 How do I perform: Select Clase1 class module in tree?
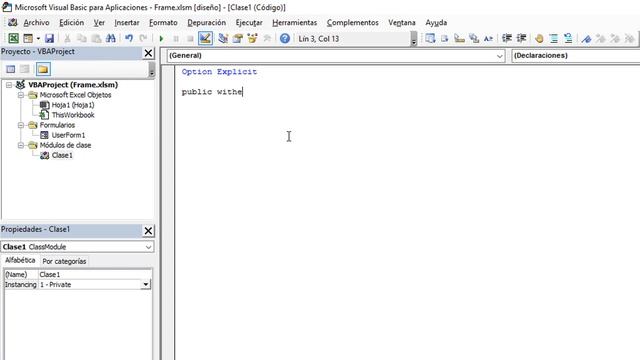(x=62, y=155)
